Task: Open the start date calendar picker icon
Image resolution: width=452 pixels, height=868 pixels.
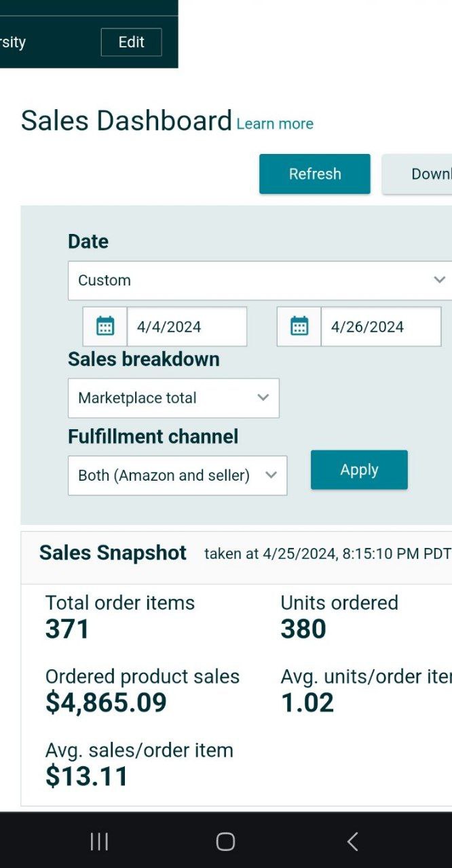Action: [105, 327]
